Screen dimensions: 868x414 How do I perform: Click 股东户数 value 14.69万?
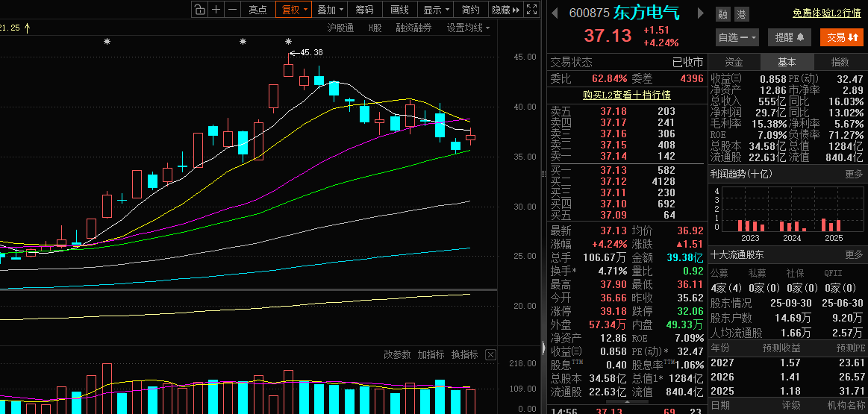click(x=792, y=319)
